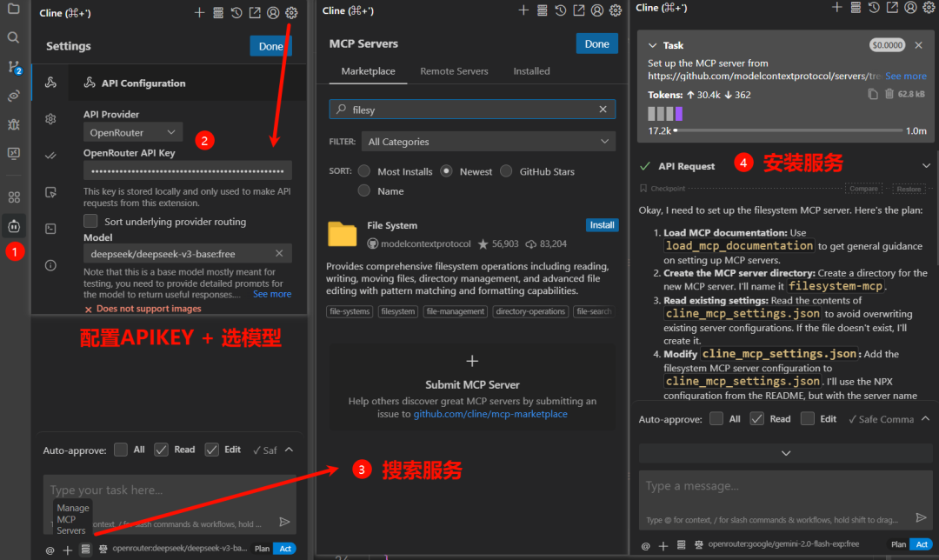Expand auto-approve chevron in left panel
The image size is (939, 560).
tap(290, 450)
